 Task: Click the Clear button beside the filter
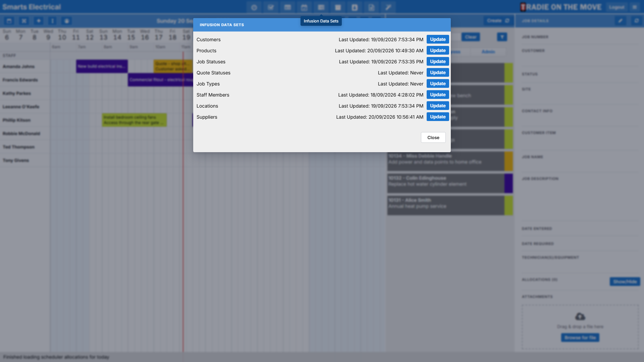pos(470,37)
